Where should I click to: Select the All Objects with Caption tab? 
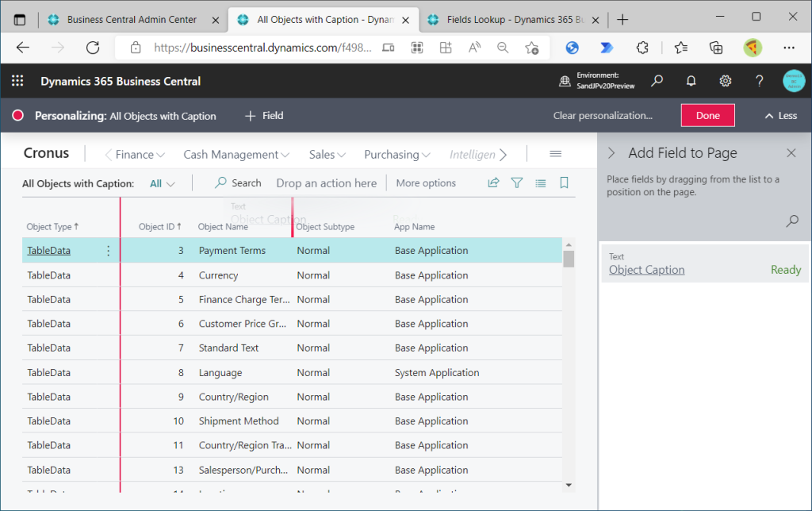tap(324, 20)
